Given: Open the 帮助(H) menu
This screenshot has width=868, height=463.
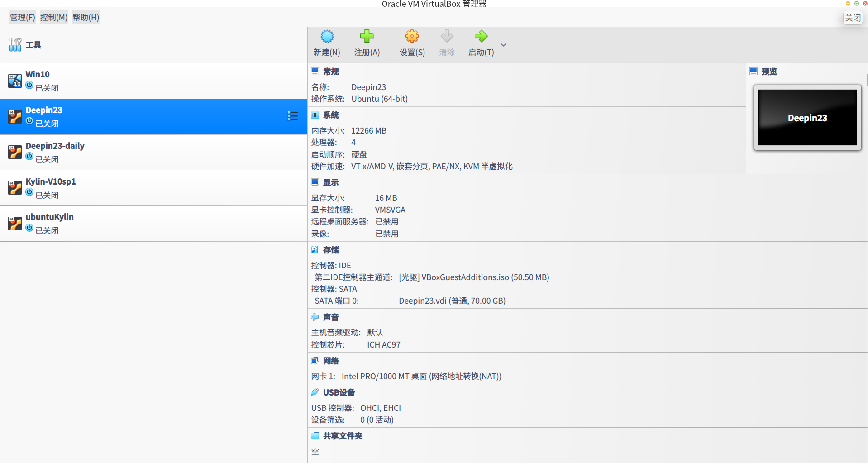Looking at the screenshot, I should point(86,17).
